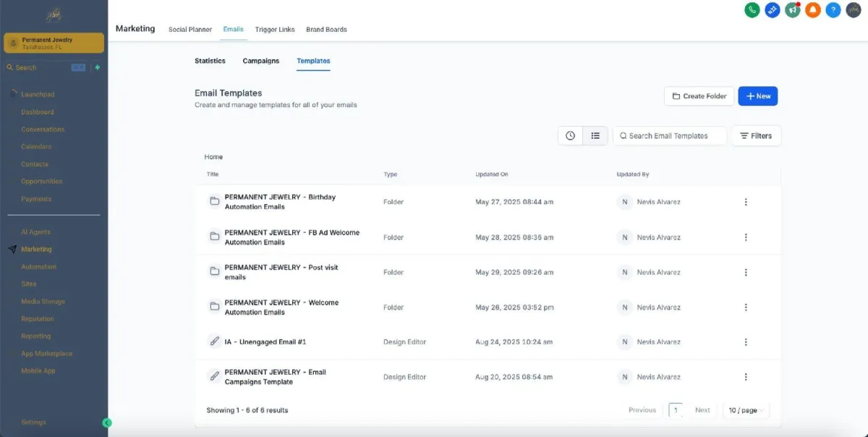The image size is (868, 437).
Task: Go to Calendars in sidebar
Action: click(36, 147)
